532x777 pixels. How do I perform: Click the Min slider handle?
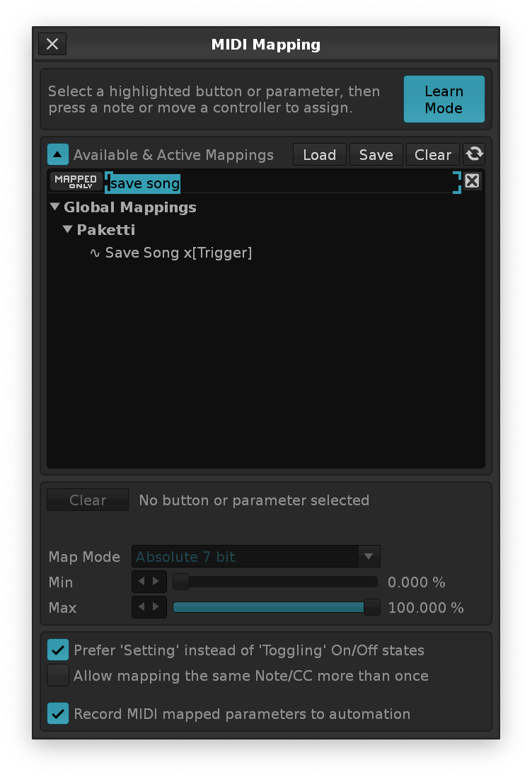click(x=182, y=582)
